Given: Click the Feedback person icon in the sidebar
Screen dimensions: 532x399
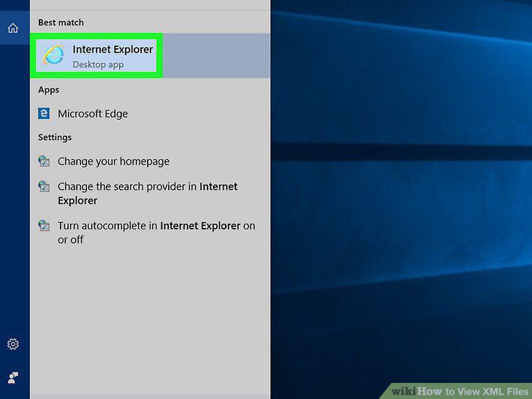Looking at the screenshot, I should point(13,377).
